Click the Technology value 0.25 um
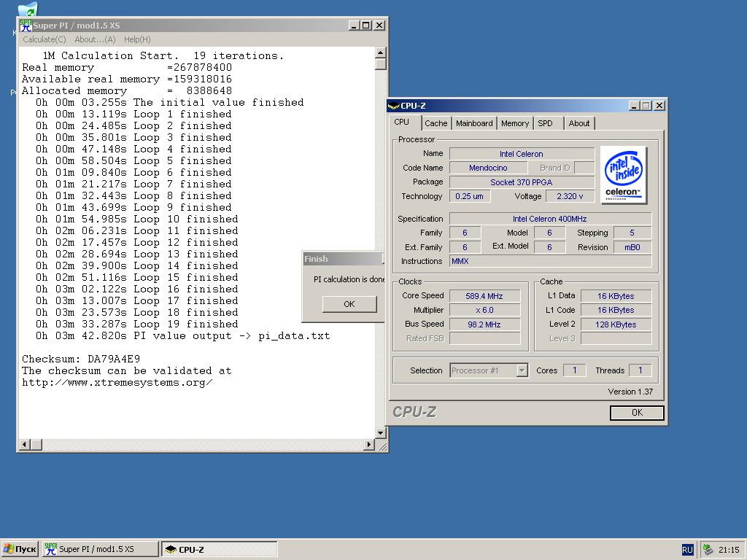 (470, 196)
